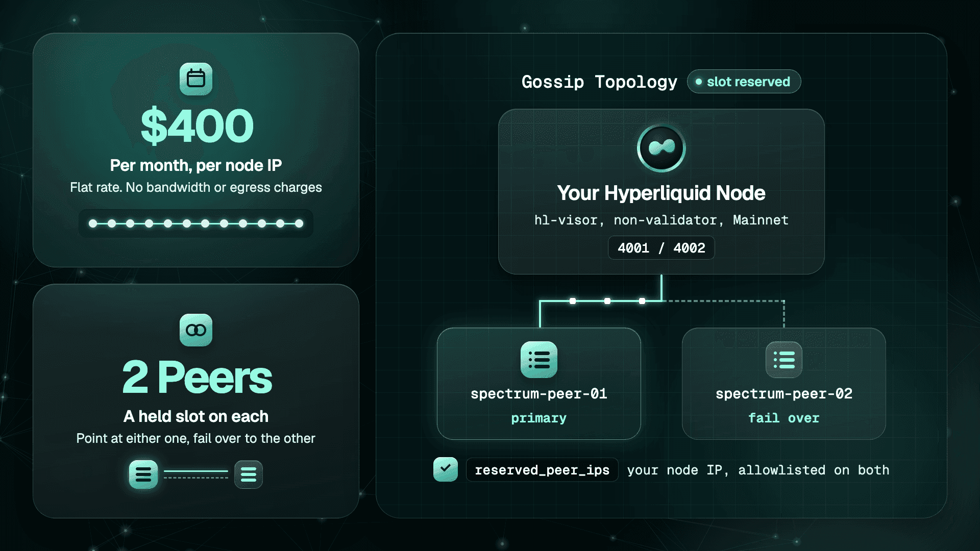Screen dimensions: 980x551
Task: Click Flat rate. No bandwidth or egress charges
Action: coord(196,187)
